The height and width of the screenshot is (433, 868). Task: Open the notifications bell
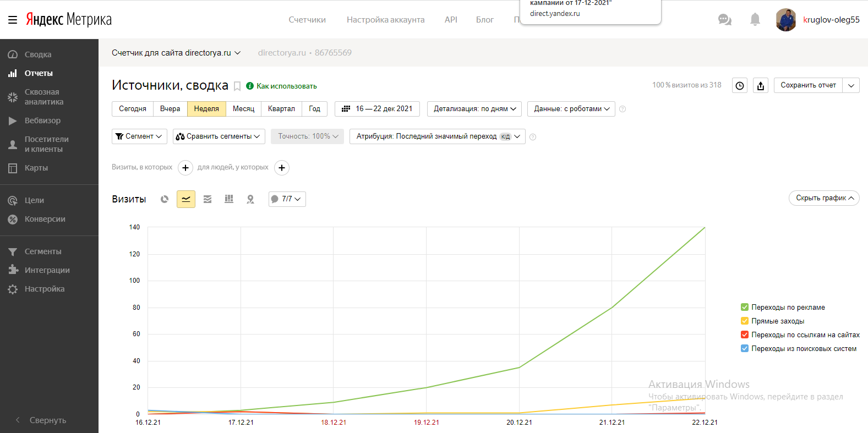[755, 20]
